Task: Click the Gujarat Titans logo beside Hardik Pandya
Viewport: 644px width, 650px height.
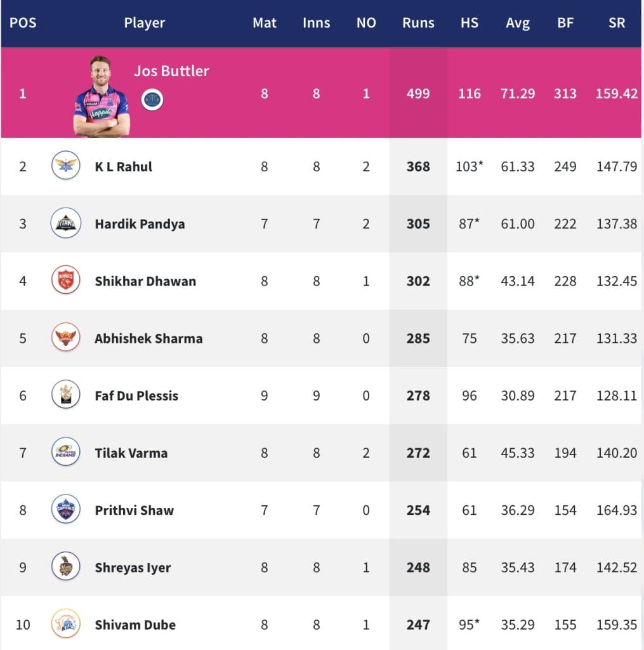Action: pyautogui.click(x=65, y=223)
